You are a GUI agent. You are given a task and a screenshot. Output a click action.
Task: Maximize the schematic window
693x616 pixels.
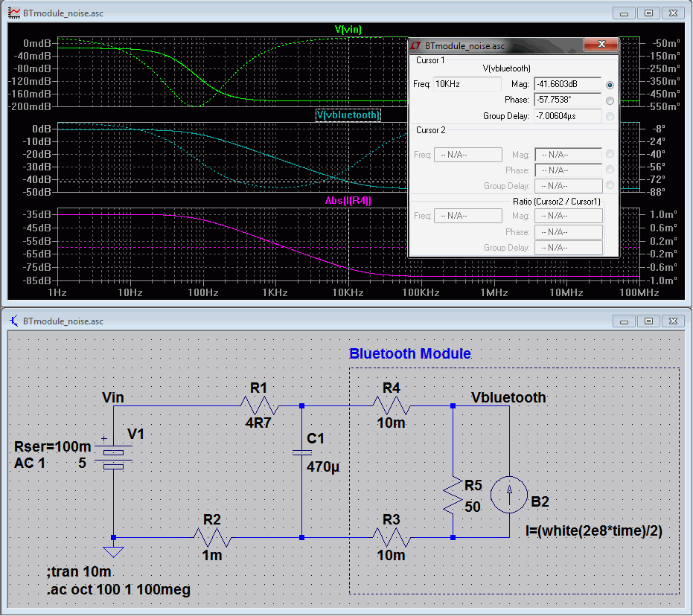tap(648, 321)
